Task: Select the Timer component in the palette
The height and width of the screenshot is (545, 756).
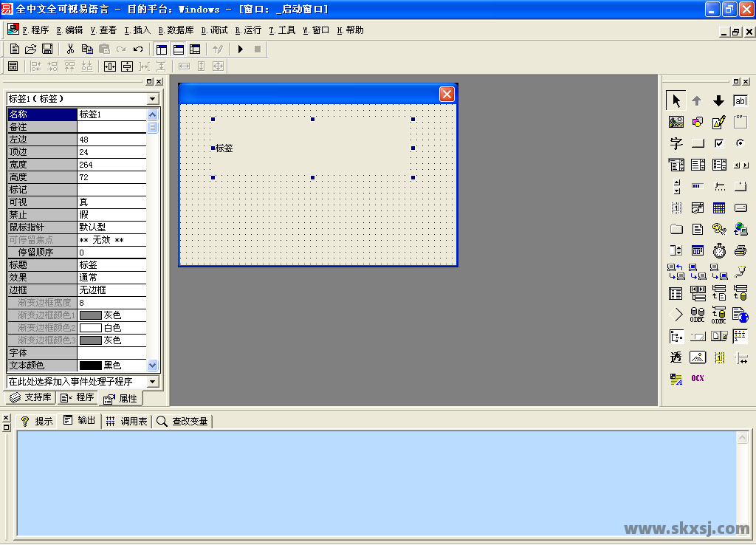Action: pos(719,251)
